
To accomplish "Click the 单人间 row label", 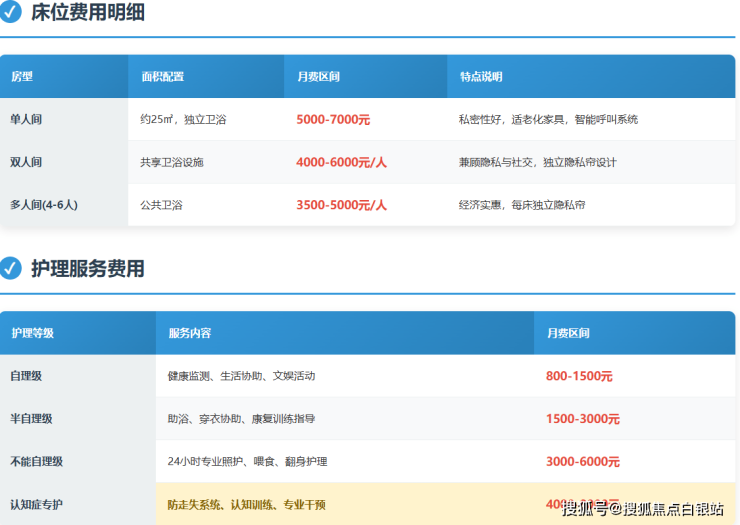I will [26, 120].
